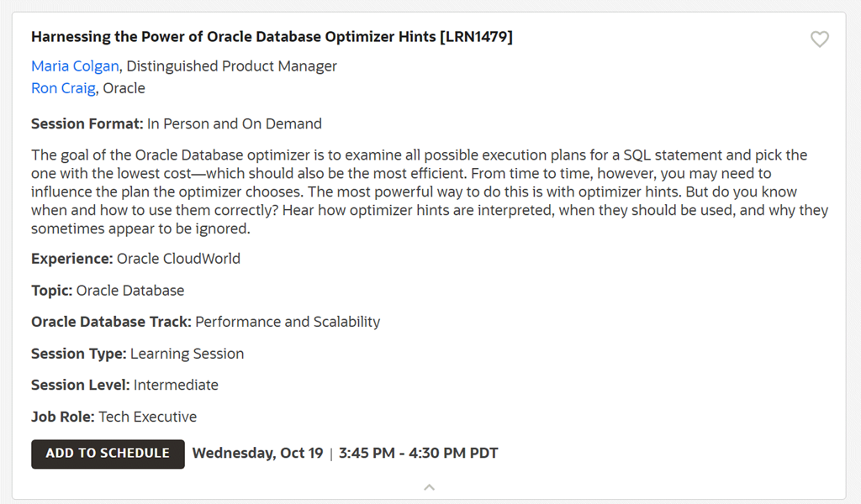
Task: Favorite this session with the heart icon
Action: (819, 39)
